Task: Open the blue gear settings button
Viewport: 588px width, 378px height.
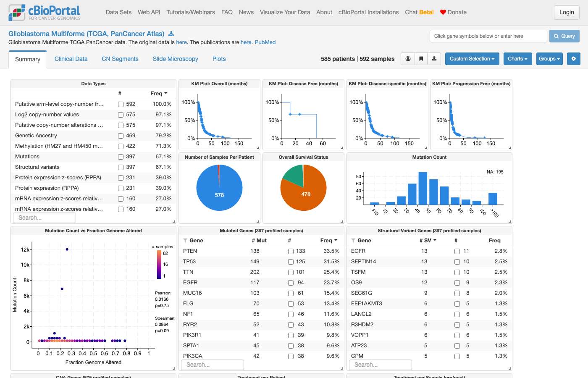Action: click(574, 59)
